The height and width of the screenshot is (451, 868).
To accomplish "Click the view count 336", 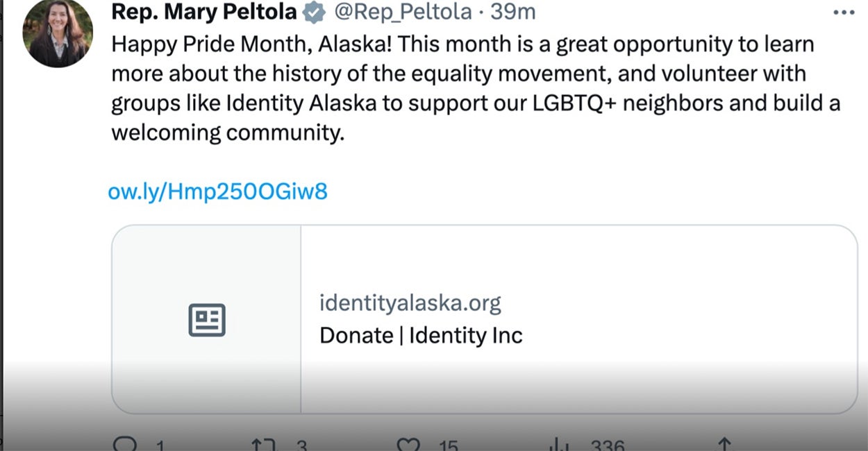I will pos(608,445).
